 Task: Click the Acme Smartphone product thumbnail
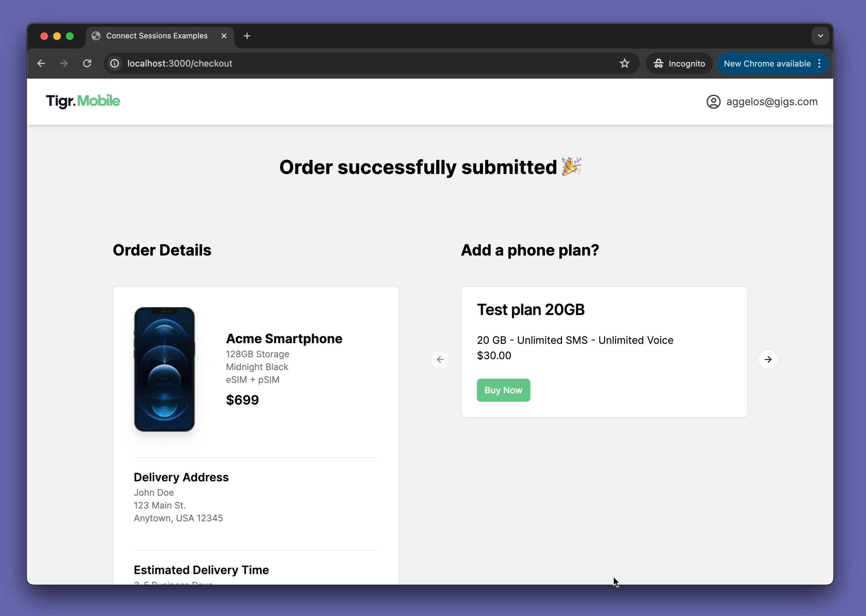click(165, 369)
